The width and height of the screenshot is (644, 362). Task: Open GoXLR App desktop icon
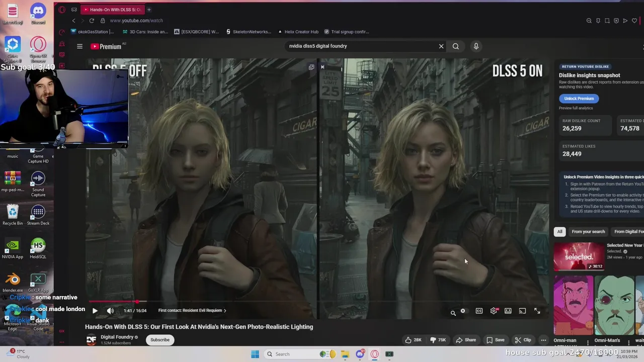click(x=38, y=282)
